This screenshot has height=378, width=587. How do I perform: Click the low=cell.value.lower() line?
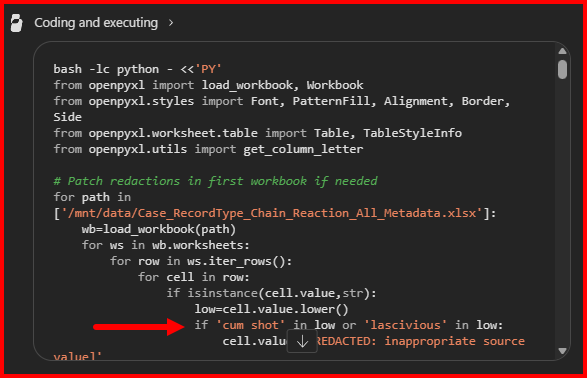[x=271, y=309]
